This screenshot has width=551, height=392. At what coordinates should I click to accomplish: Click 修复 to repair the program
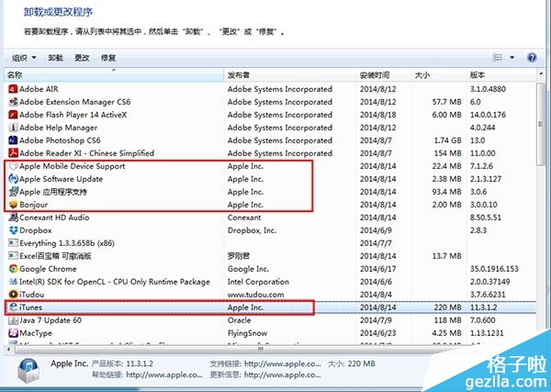pos(108,58)
